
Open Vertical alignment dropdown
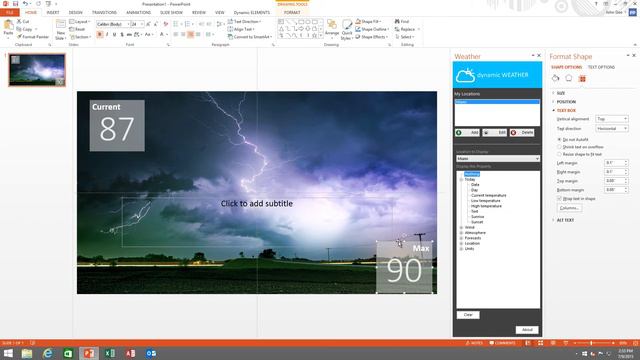pyautogui.click(x=611, y=119)
